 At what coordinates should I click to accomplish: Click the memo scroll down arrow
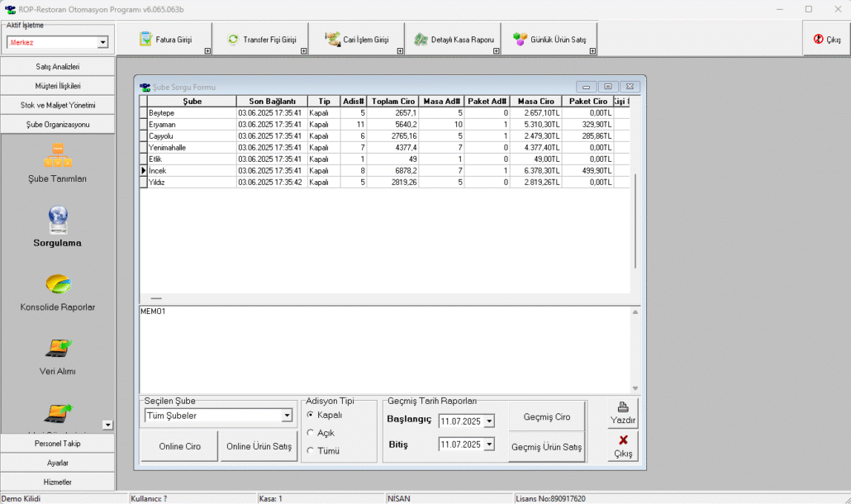pyautogui.click(x=635, y=388)
